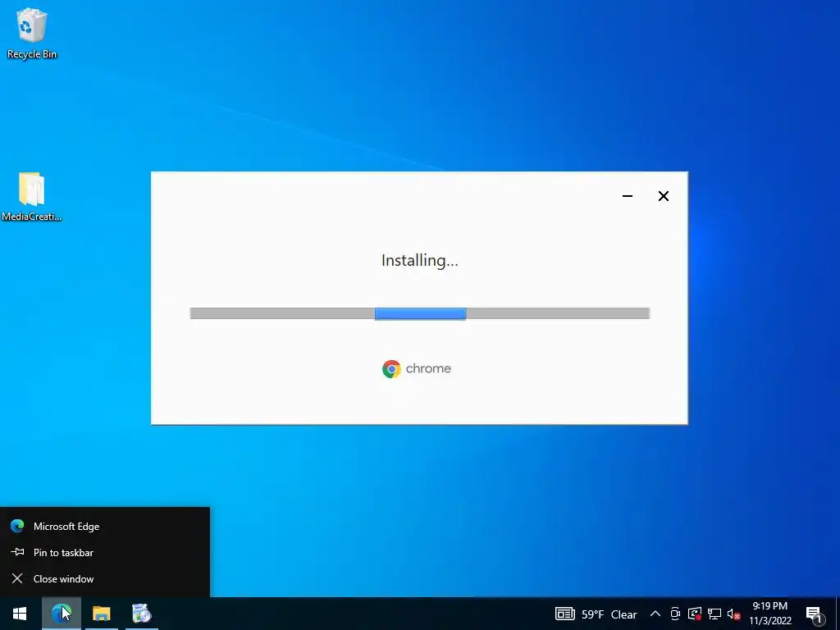840x630 pixels.
Task: Choose Microsoft Edge in jump list
Action: coord(105,526)
